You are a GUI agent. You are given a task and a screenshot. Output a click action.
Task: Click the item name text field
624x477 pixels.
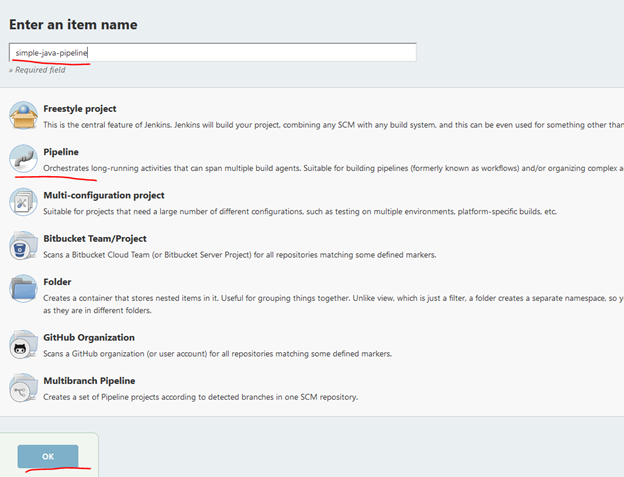[212, 52]
